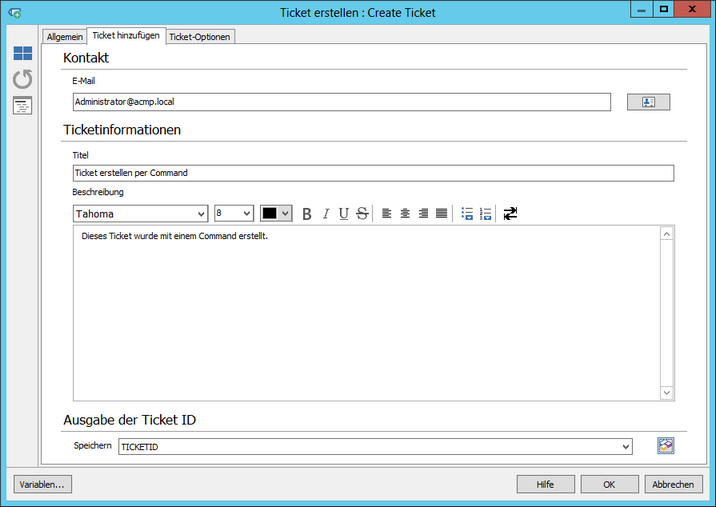
Task: Expand the Speichern TICKETID dropdown
Action: (x=626, y=447)
